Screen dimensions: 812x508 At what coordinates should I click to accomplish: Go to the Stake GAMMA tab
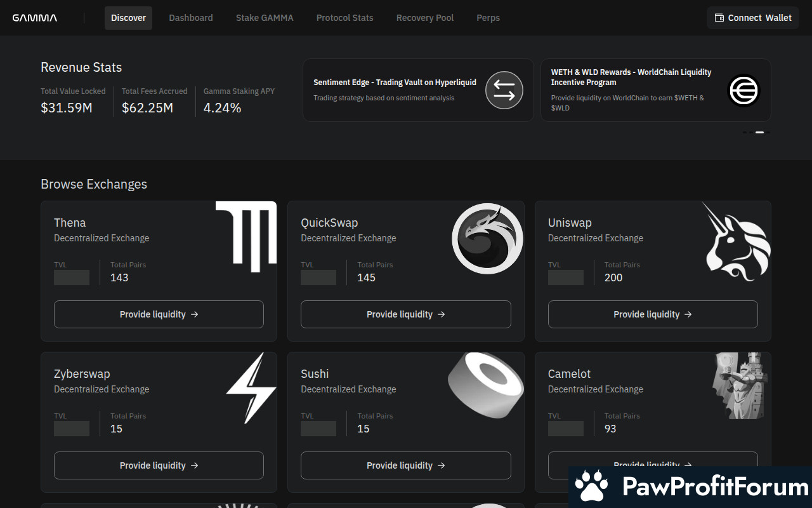pos(265,18)
